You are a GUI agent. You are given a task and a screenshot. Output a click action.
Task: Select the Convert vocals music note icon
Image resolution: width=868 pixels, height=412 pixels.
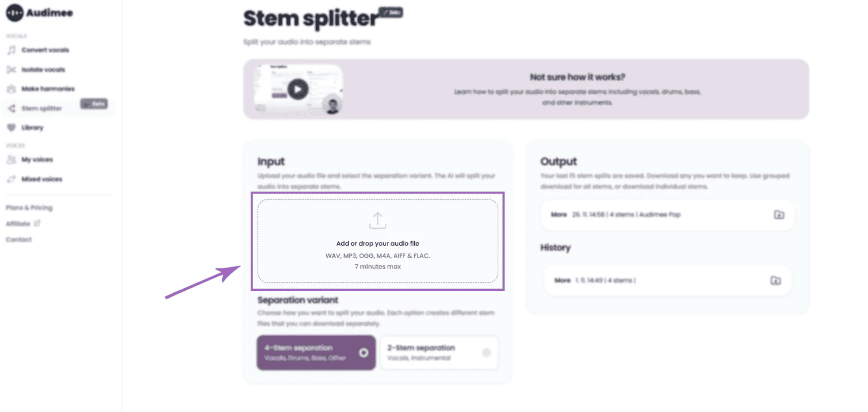tap(11, 50)
